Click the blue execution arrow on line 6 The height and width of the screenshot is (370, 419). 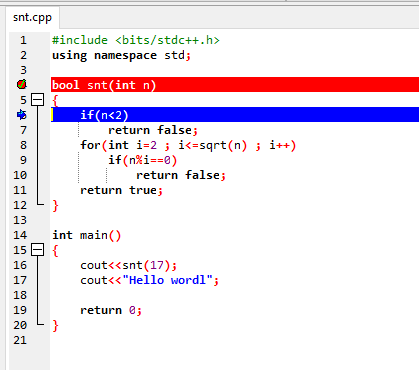(x=22, y=115)
